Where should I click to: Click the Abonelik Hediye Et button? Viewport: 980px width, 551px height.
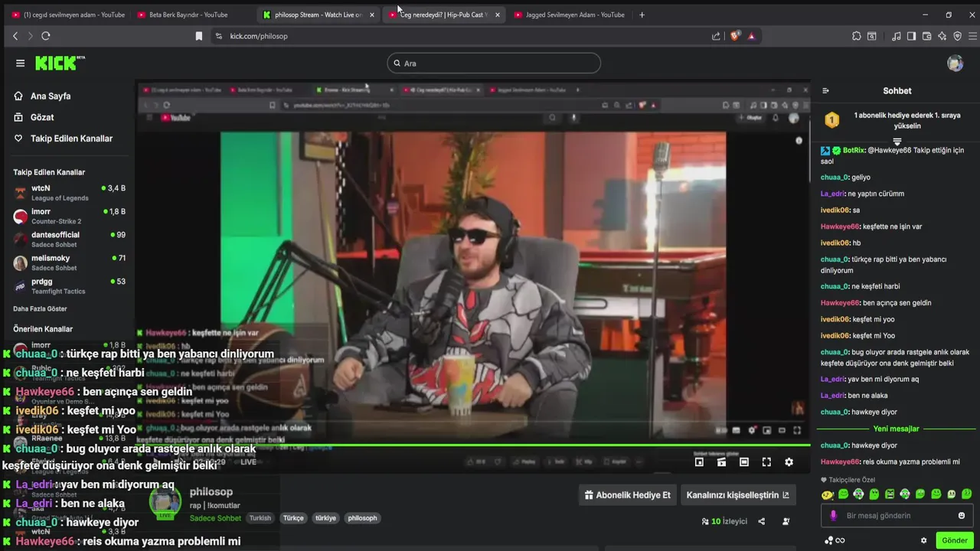[627, 495]
